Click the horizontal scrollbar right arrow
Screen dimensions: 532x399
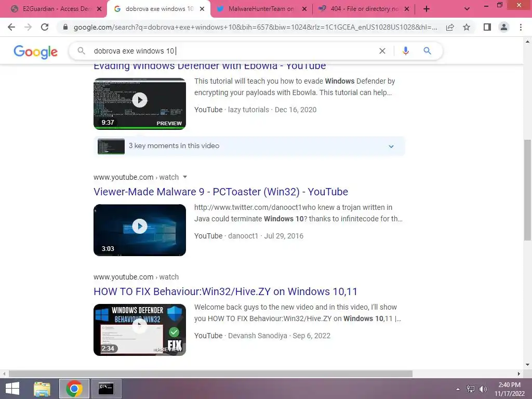pyautogui.click(x=519, y=374)
